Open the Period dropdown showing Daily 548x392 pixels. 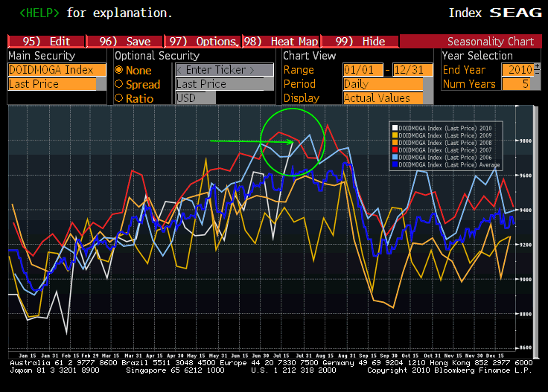pyautogui.click(x=382, y=84)
